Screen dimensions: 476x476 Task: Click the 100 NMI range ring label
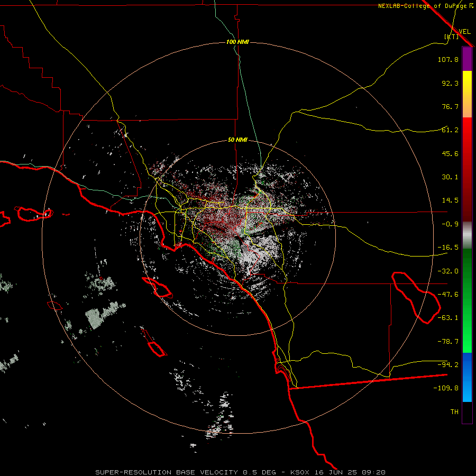click(237, 42)
